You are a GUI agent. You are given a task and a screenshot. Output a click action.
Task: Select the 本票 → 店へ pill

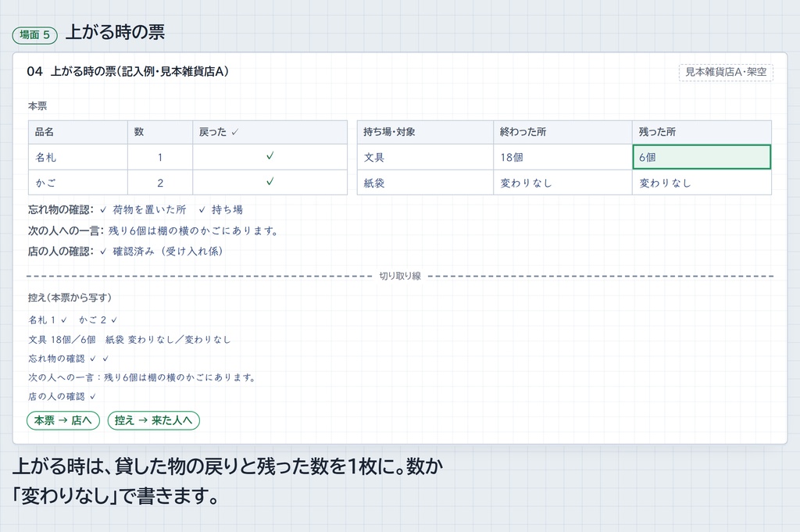coord(62,420)
